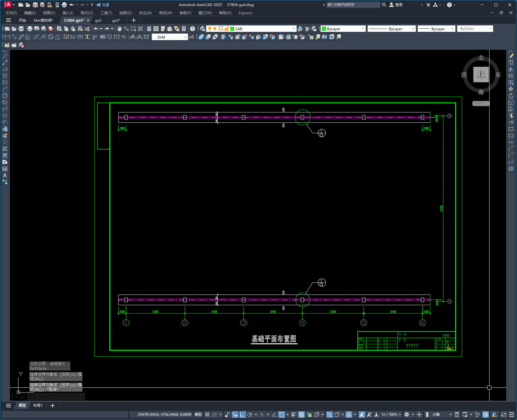
Task: Click the 共享 share button
Action: (x=103, y=5)
